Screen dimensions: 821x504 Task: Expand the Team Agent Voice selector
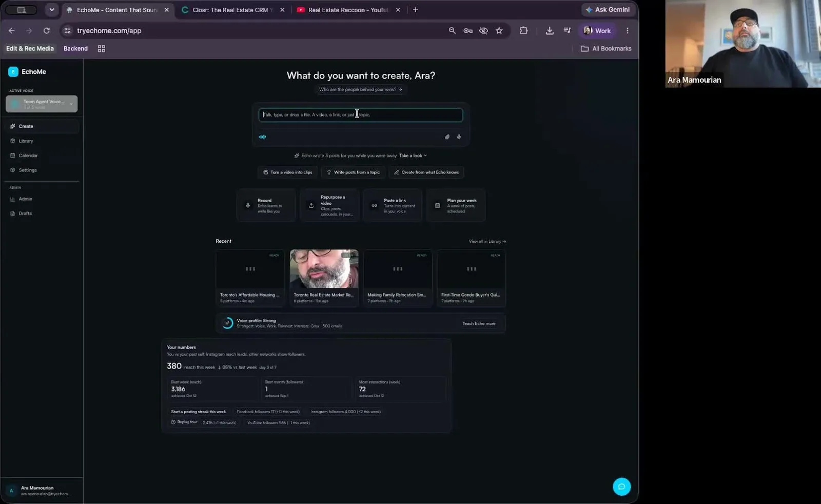pos(42,104)
